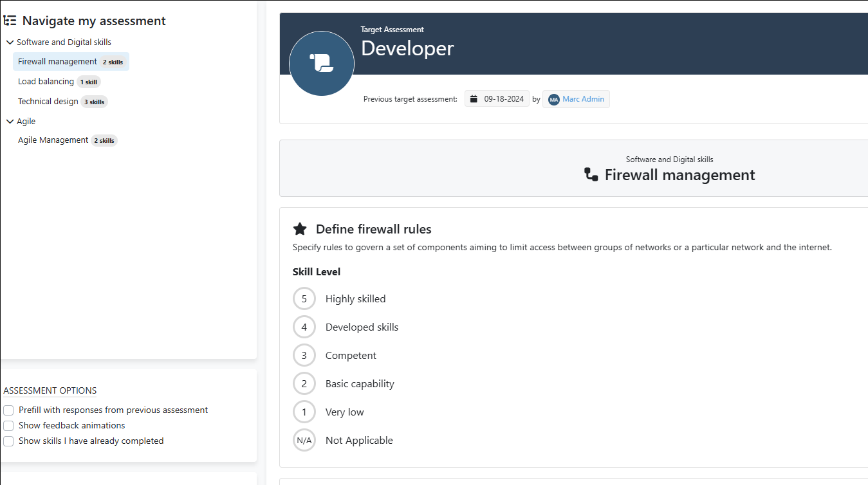Check Show skills I have already completed

(x=8, y=441)
